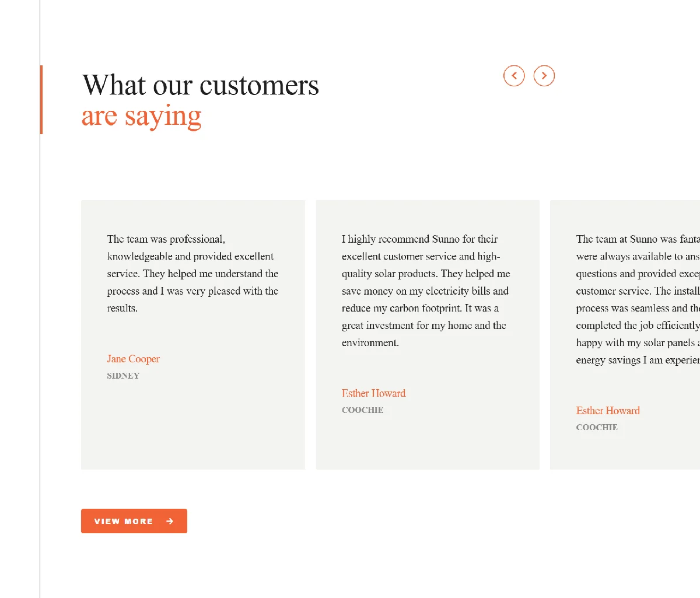Click the "What our customers" heading
This screenshot has width=700, height=598.
pyautogui.click(x=200, y=85)
